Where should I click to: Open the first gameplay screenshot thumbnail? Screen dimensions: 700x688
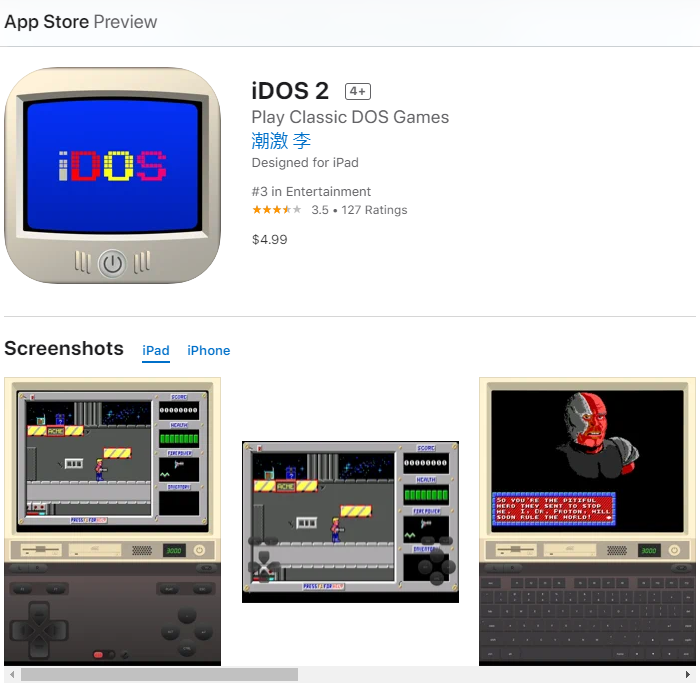click(x=112, y=521)
